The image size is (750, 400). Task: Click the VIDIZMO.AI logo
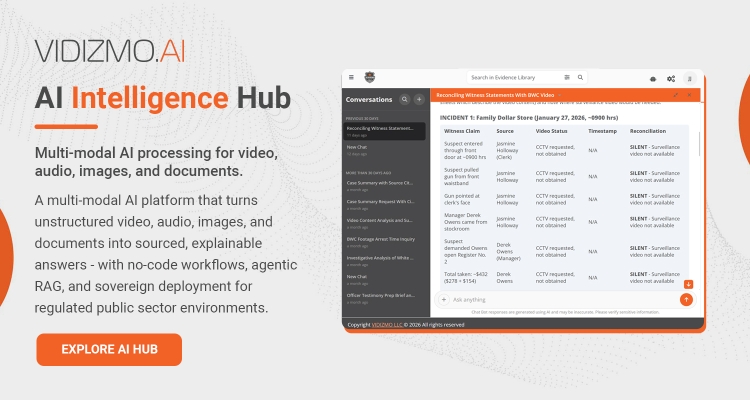pyautogui.click(x=110, y=51)
